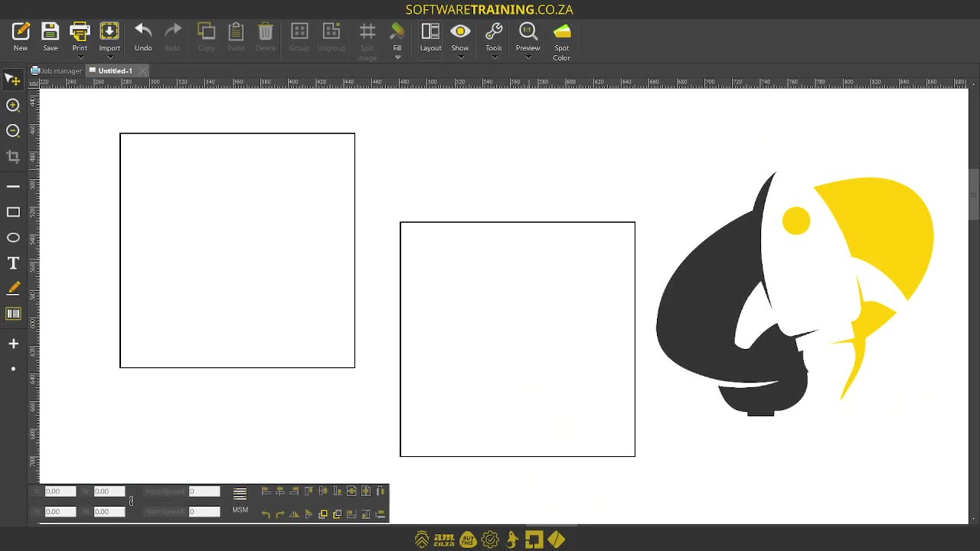The height and width of the screenshot is (551, 980).
Task: Click the am.co.za logo link
Action: tap(444, 540)
